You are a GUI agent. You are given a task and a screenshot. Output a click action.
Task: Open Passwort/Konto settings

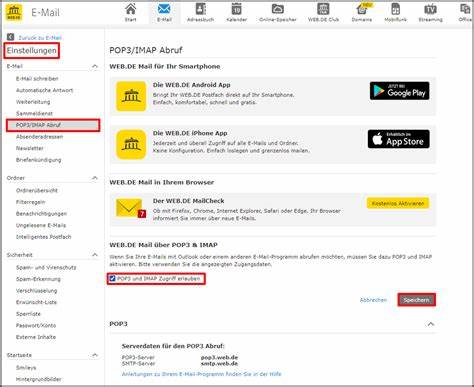point(36,326)
